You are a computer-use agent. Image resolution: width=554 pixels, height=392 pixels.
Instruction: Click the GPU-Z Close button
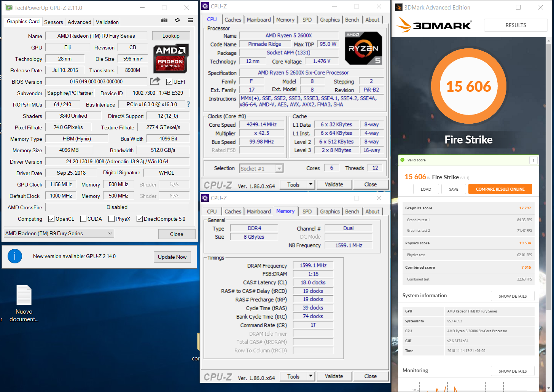177,234
